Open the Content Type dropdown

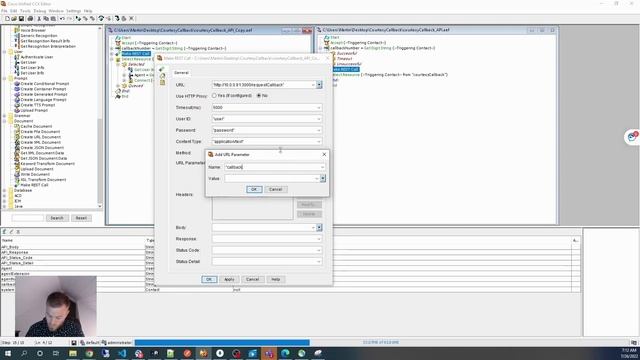[319, 142]
